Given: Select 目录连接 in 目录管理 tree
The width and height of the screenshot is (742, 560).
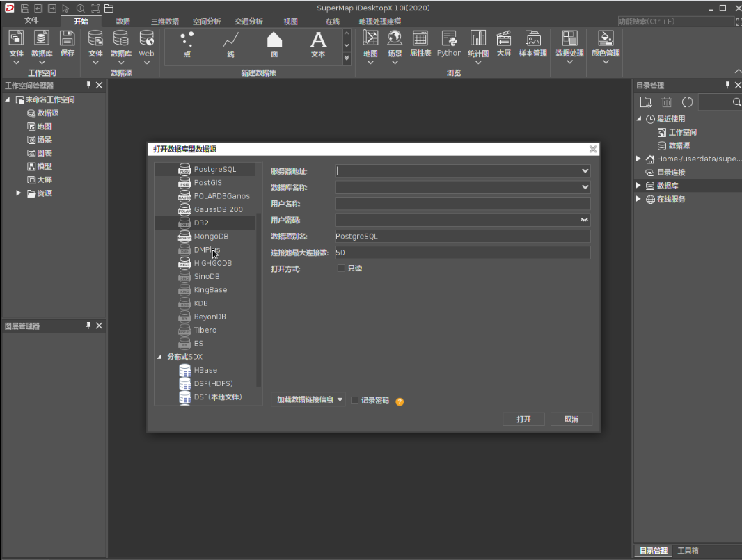Looking at the screenshot, I should (670, 172).
